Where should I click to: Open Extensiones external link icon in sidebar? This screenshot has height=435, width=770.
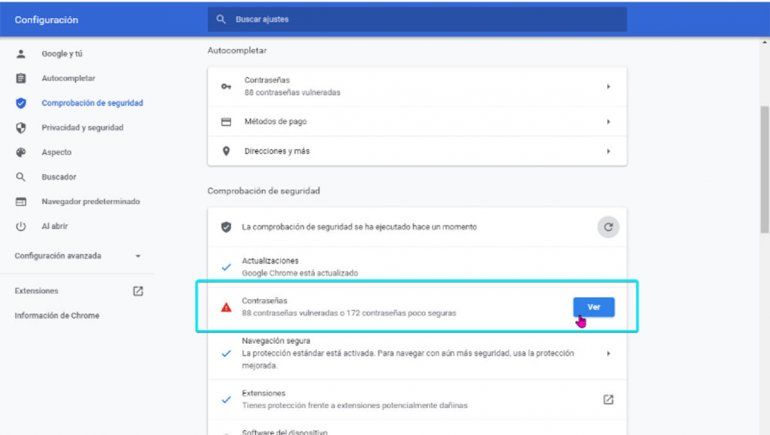click(138, 291)
